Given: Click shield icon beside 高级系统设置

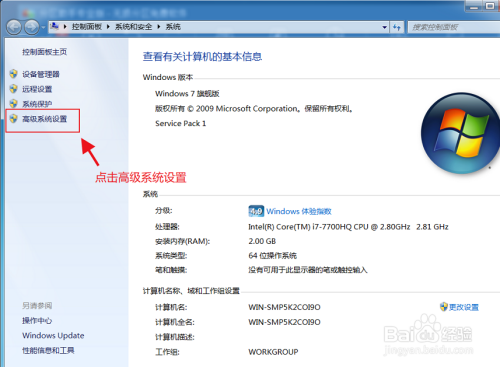Looking at the screenshot, I should click(x=14, y=119).
